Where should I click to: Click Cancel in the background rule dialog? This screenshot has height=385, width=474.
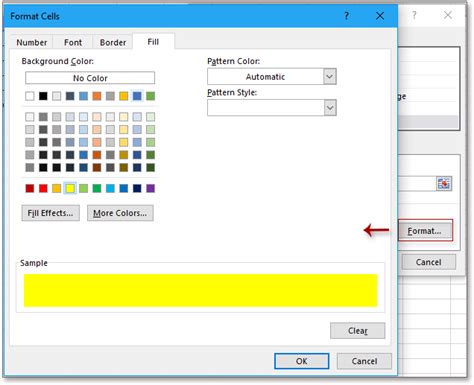[x=428, y=262]
